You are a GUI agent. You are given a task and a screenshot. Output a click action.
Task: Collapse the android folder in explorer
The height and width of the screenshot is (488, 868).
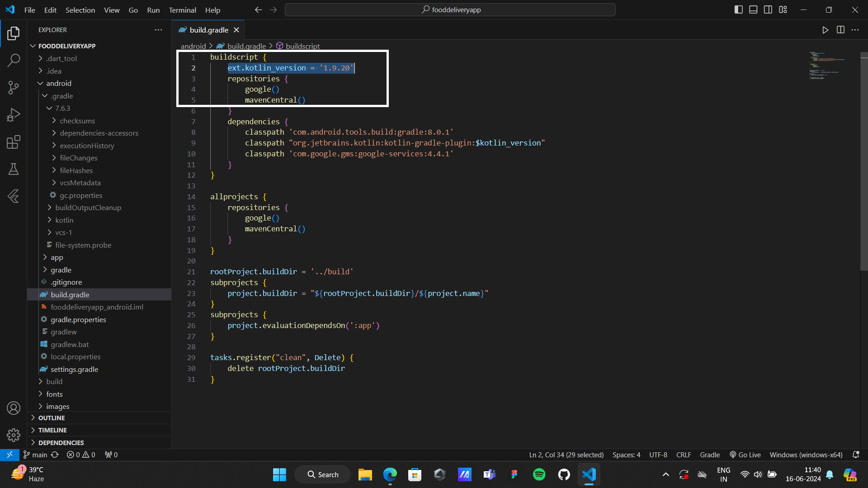58,83
